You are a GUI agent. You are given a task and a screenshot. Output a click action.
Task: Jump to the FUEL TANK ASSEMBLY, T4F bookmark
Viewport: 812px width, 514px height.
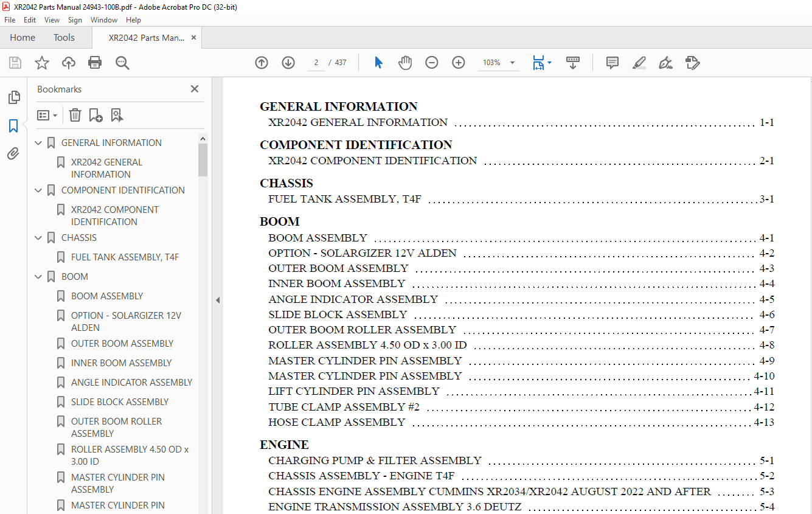[x=125, y=257]
